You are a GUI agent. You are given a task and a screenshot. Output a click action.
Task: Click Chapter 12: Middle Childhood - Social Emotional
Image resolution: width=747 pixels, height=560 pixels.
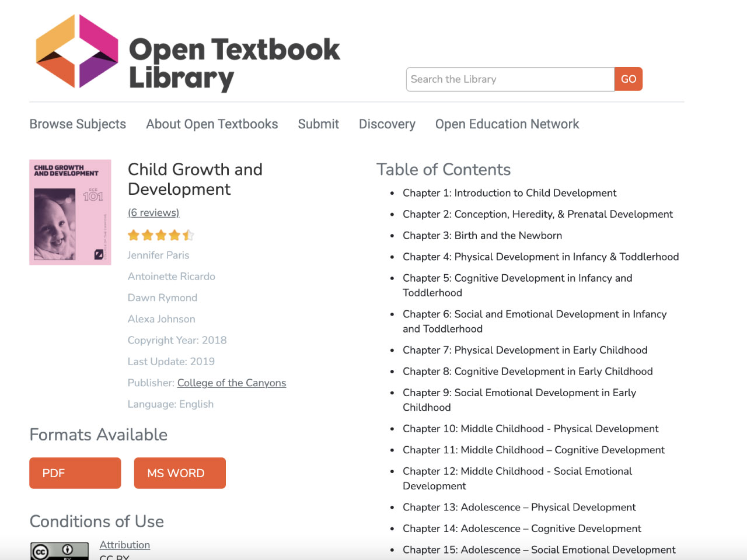point(517,478)
